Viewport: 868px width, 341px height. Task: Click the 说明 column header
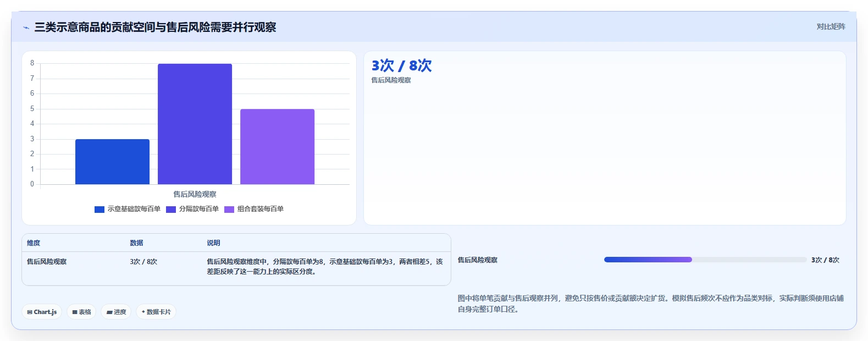(213, 243)
